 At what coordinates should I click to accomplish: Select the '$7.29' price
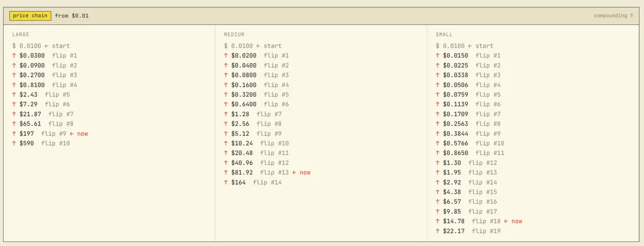click(28, 104)
